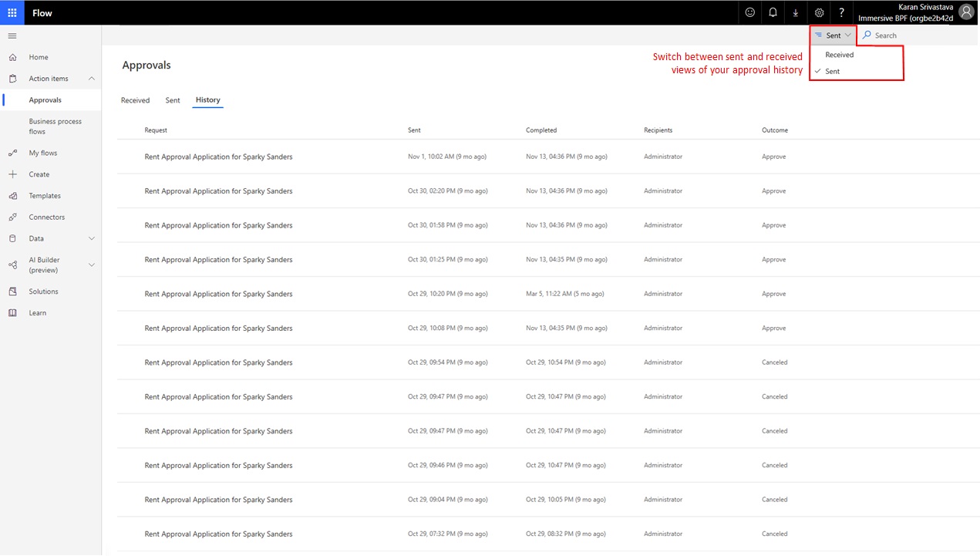The height and width of the screenshot is (556, 980).
Task: Click the Connectors plug icon
Action: 12,217
